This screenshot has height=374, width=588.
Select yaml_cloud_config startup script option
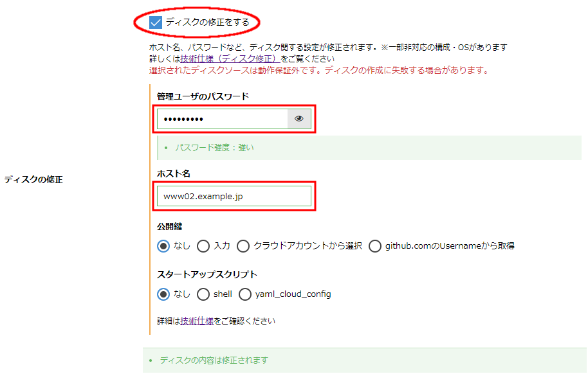245,294
